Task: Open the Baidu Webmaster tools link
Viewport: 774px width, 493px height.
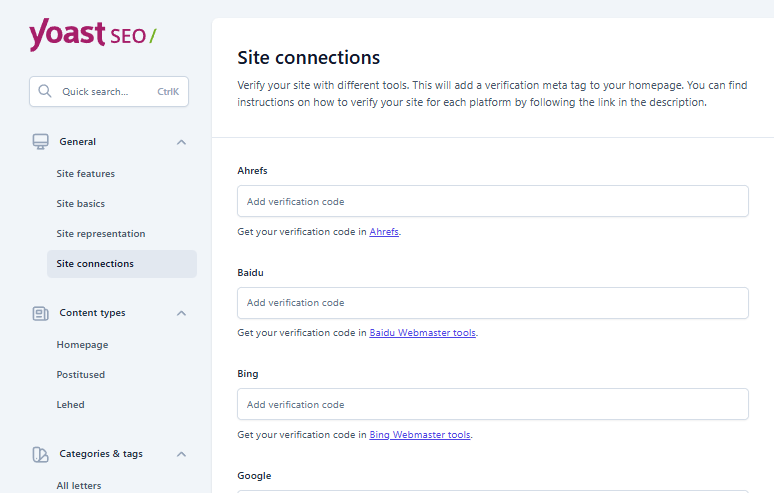Action: point(423,333)
